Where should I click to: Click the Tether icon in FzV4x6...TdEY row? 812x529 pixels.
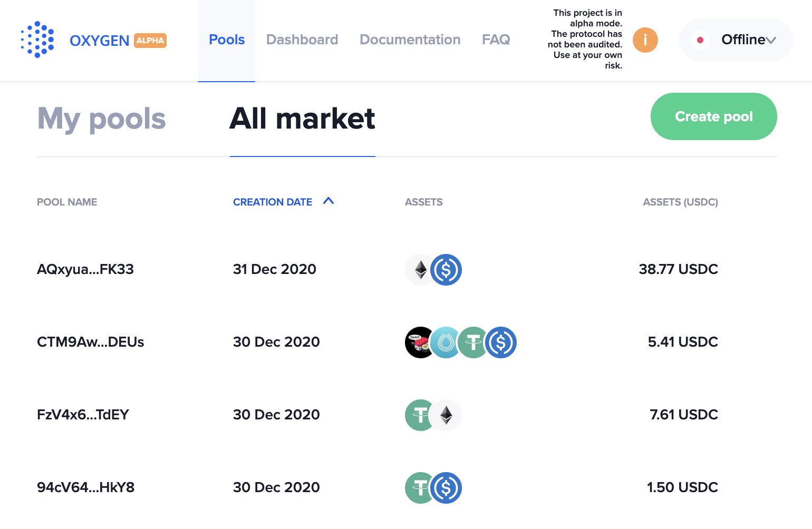pyautogui.click(x=420, y=415)
